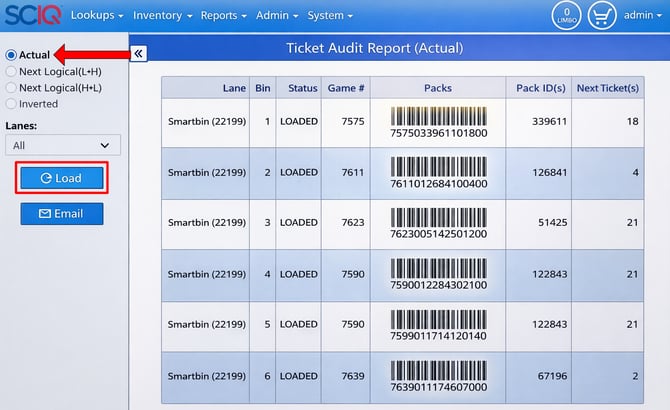670x410 pixels.
Task: Select Next Logical(H•L) radio option
Action: (x=11, y=88)
